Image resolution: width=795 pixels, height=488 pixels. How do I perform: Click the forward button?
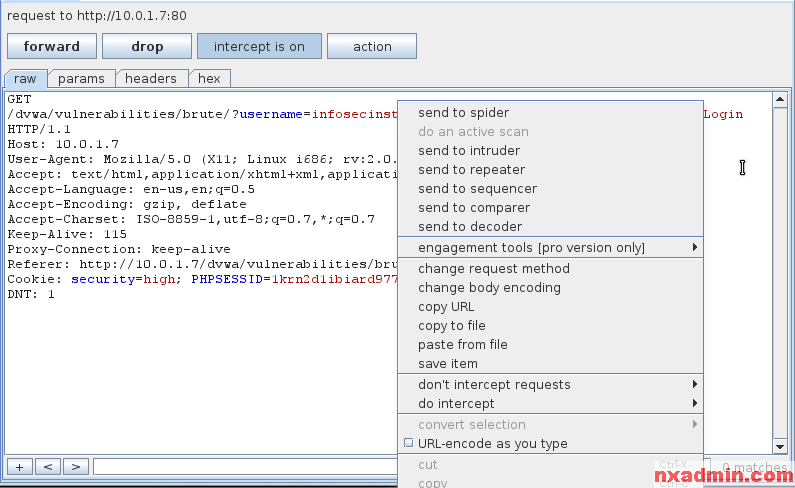click(x=52, y=46)
